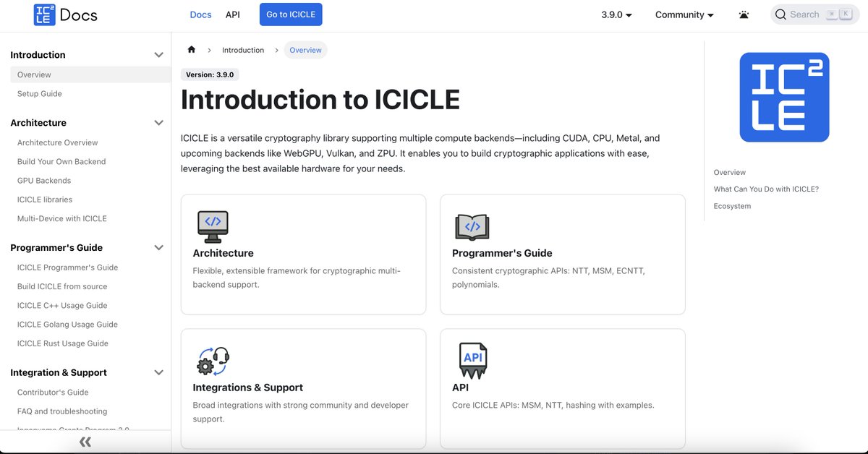
Task: Jump to Ecosystem in table of contents
Action: tap(732, 206)
